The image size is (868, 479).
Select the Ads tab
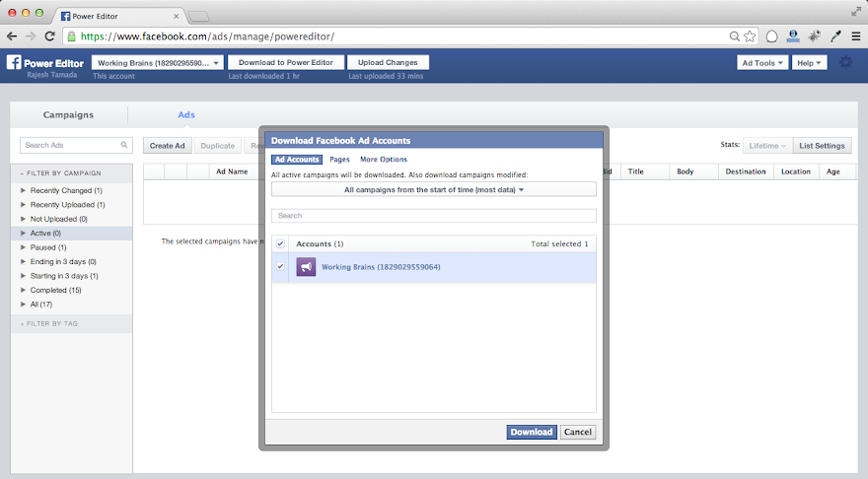pyautogui.click(x=186, y=114)
